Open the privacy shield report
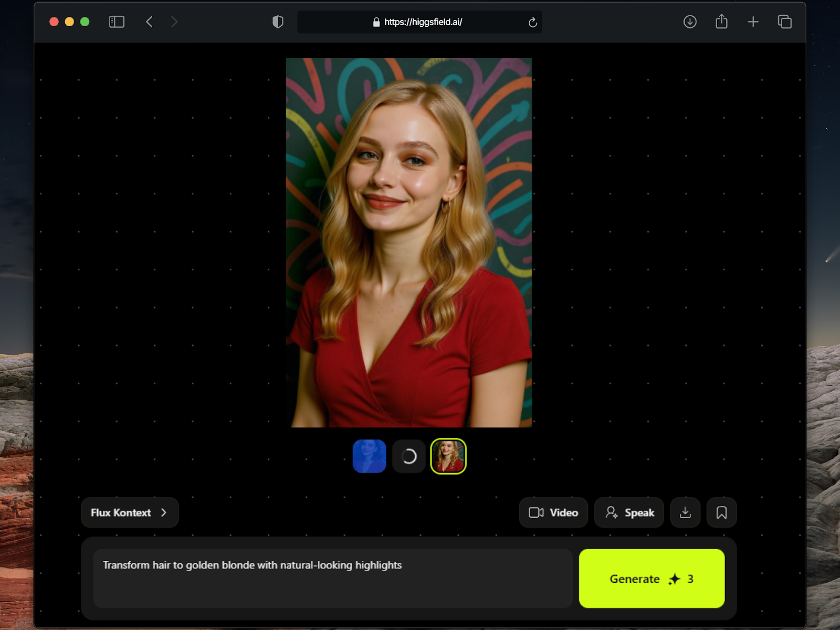Viewport: 840px width, 630px height. click(x=278, y=22)
